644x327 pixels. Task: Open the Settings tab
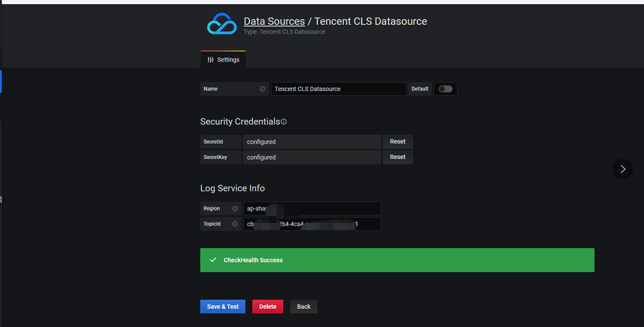pos(223,60)
